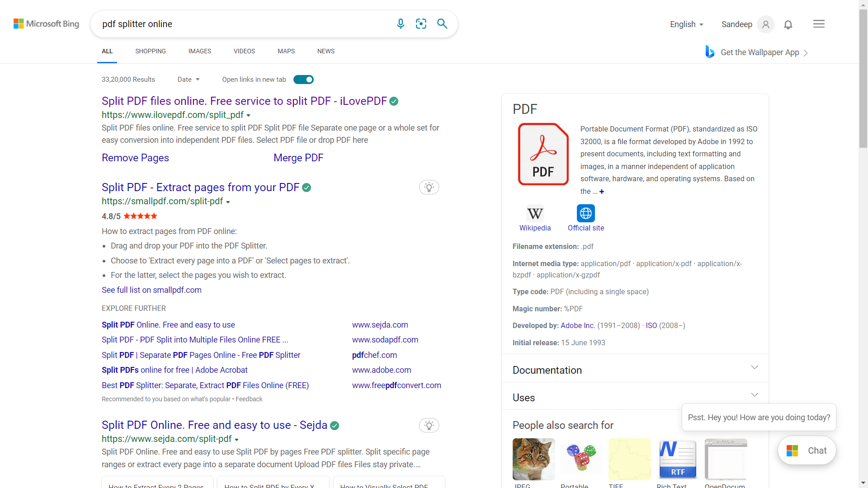
Task: Open the hamburger settings menu
Action: pos(819,24)
